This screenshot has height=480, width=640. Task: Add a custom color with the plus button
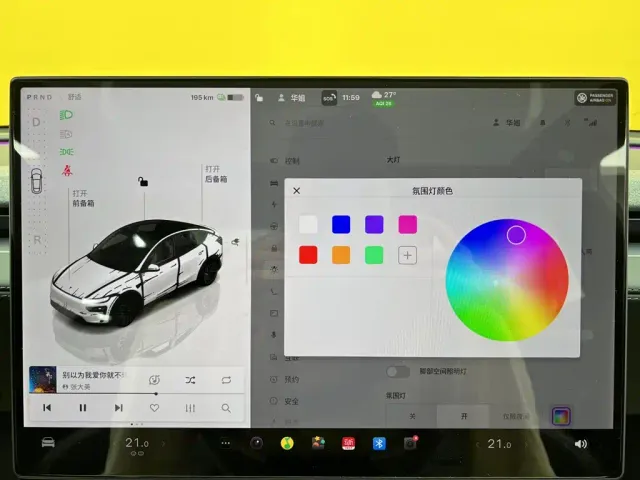[407, 255]
